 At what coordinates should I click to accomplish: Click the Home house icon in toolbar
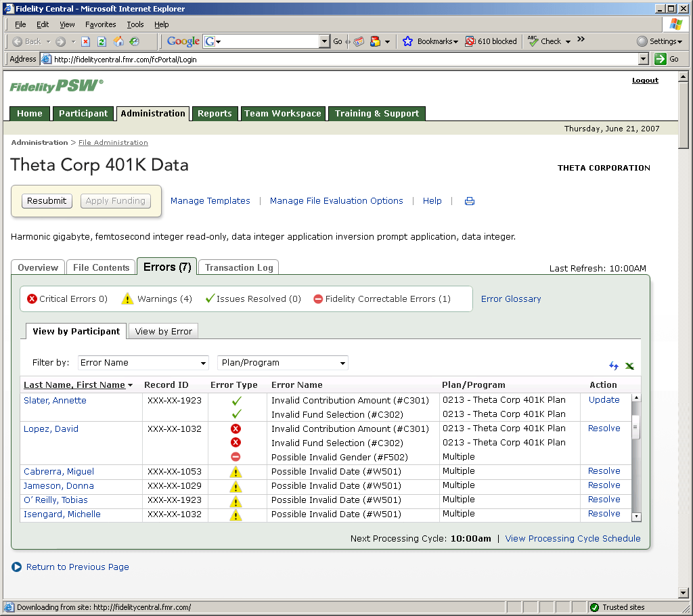point(118,41)
